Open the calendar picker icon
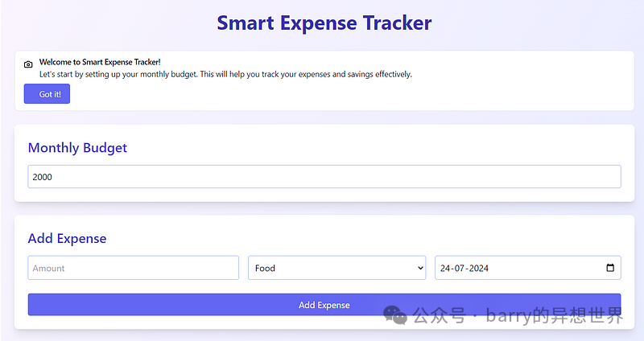Screen dimensions: 644x341 point(610,268)
